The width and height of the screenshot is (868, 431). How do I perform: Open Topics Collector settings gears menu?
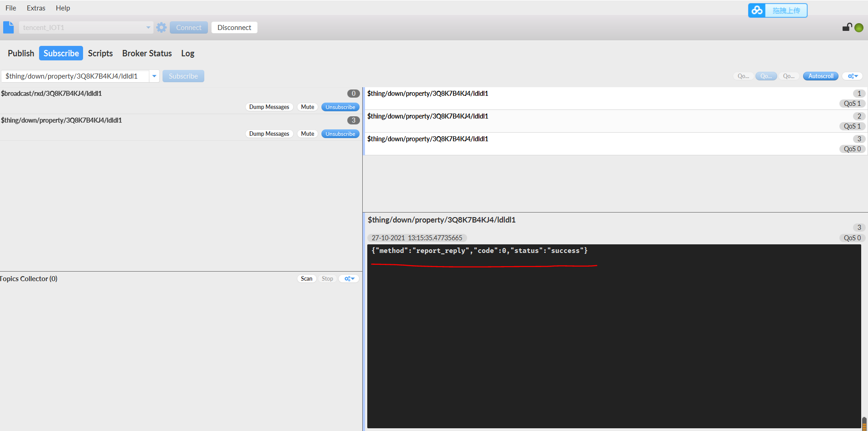[x=349, y=279]
